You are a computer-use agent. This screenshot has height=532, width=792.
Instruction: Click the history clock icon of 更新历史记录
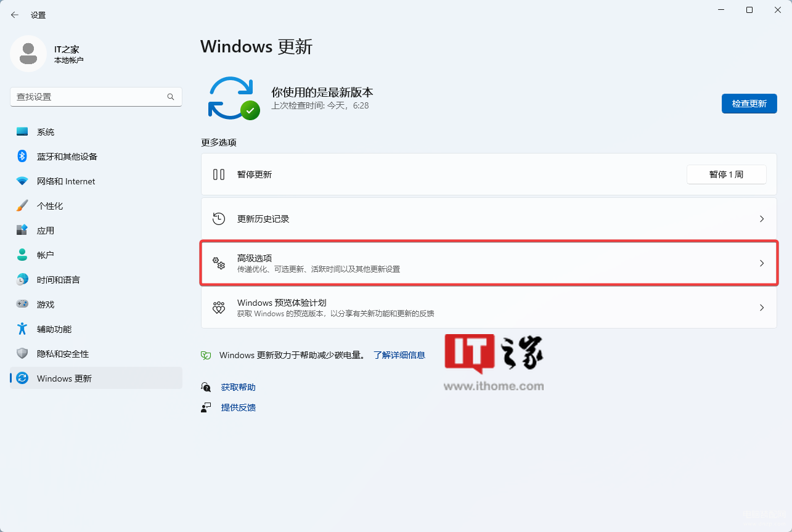click(219, 219)
